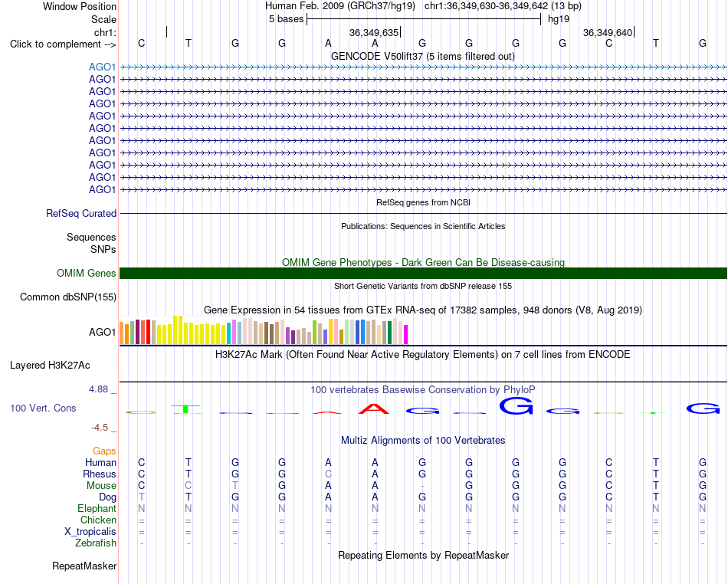Click the "RefSeq Curated" track label
The image size is (728, 584).
pyautogui.click(x=81, y=214)
